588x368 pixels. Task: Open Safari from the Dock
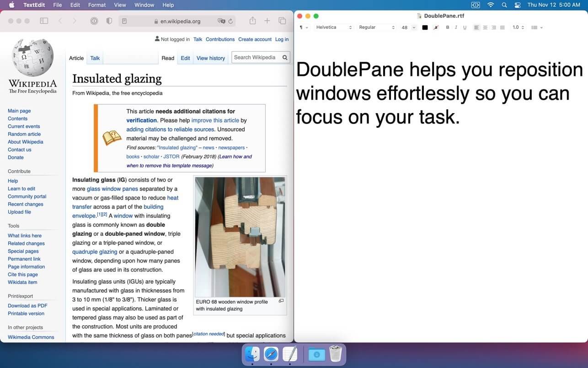271,354
